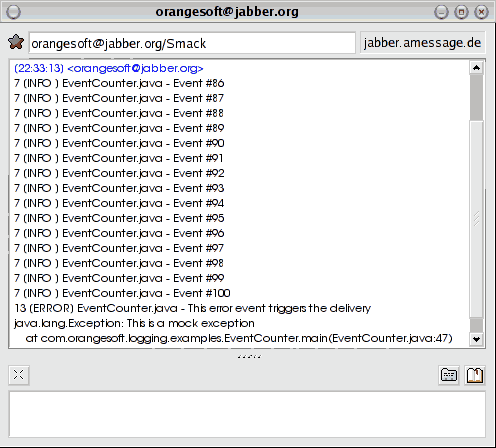Open the keyboard/emoticon icon button
The width and height of the screenshot is (496, 448).
coord(449,375)
